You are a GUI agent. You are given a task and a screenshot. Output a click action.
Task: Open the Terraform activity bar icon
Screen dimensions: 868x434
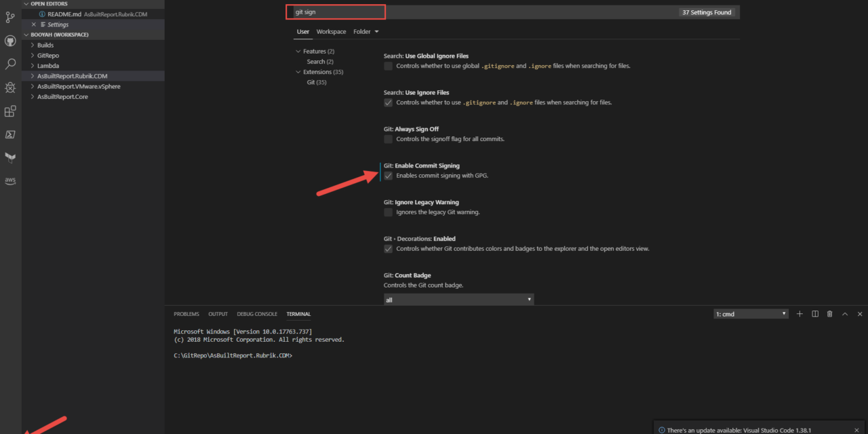(10, 157)
